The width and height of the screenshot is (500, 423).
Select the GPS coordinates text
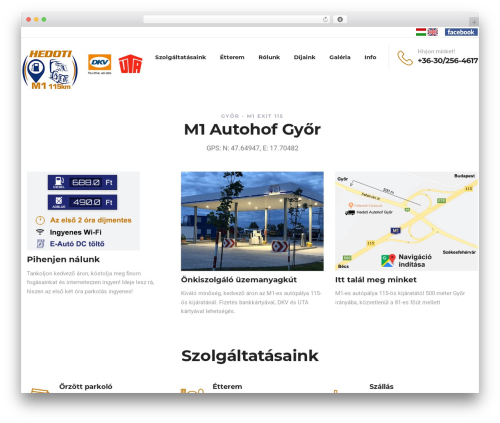[252, 148]
